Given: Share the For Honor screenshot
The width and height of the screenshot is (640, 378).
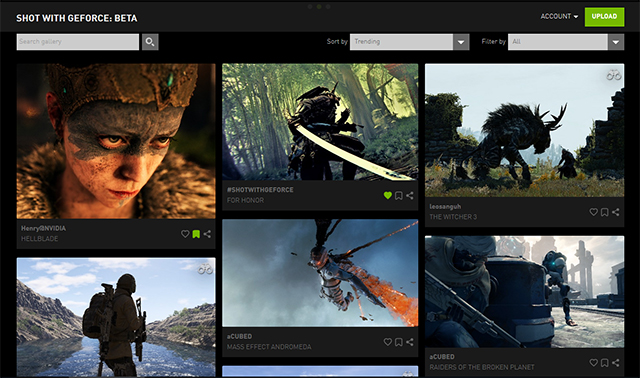Looking at the screenshot, I should point(410,196).
